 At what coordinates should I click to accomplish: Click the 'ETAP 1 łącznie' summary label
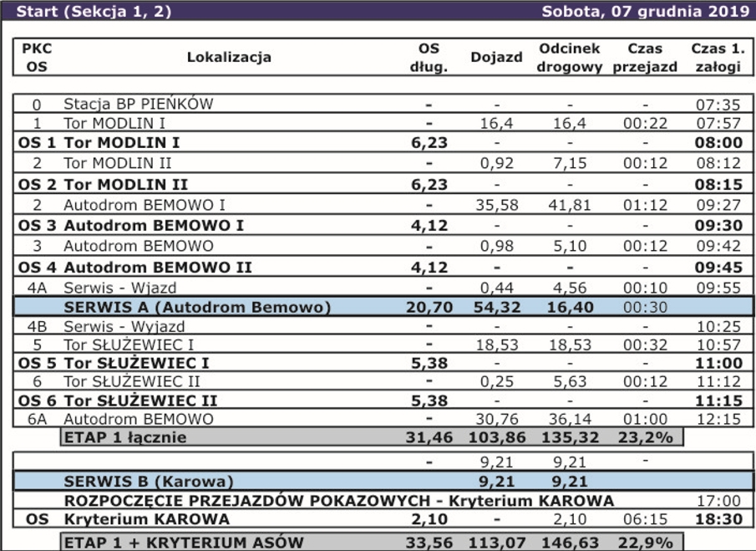[124, 437]
